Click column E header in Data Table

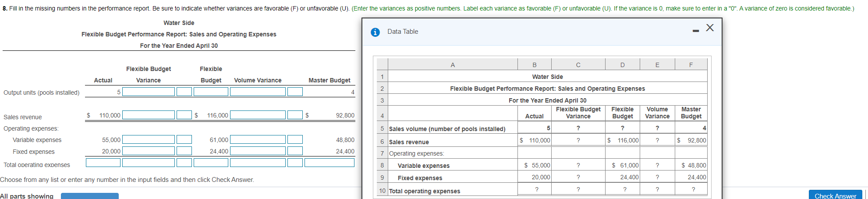click(x=657, y=65)
